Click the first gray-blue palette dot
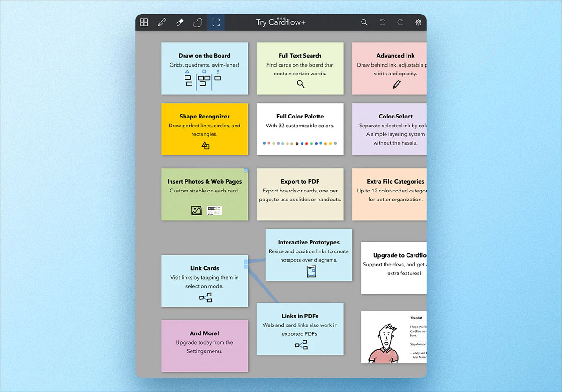The image size is (562, 392). tap(264, 143)
